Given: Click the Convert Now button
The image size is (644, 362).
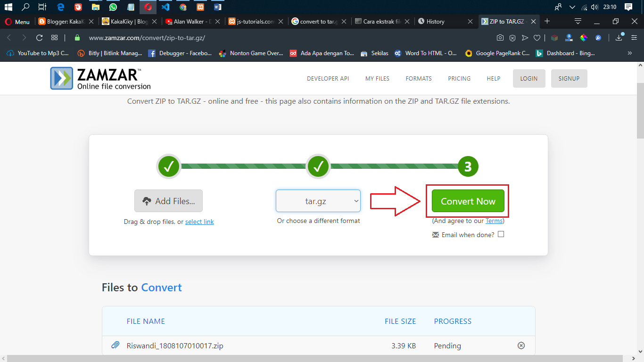Looking at the screenshot, I should pos(468,201).
